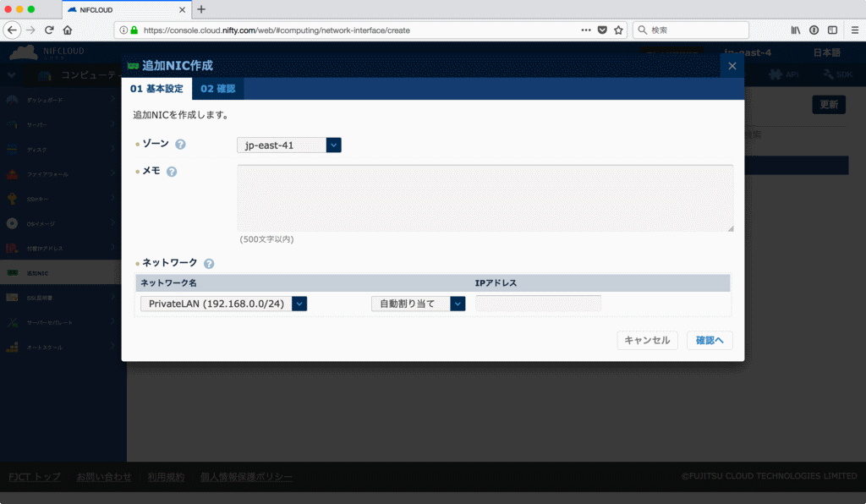Click the 検索 browser search box

pos(690,30)
